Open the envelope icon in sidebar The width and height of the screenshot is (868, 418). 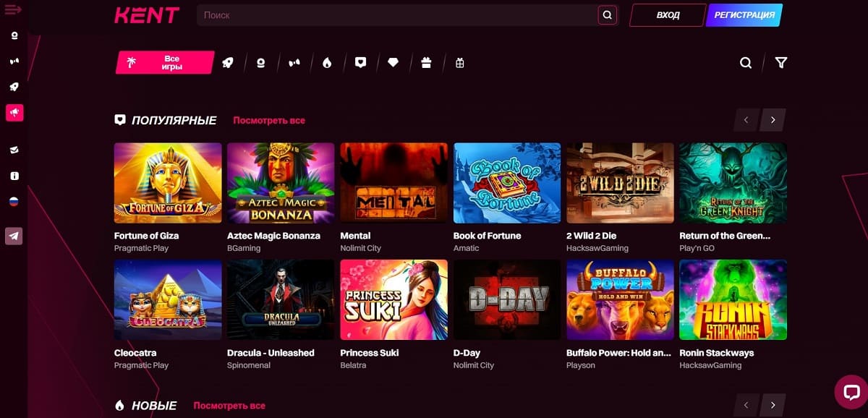point(14,150)
